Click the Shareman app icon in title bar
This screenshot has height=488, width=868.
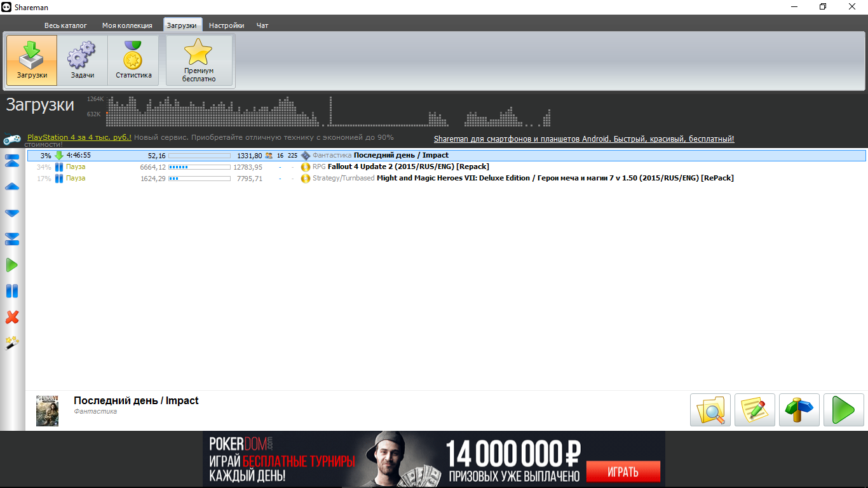[7, 7]
